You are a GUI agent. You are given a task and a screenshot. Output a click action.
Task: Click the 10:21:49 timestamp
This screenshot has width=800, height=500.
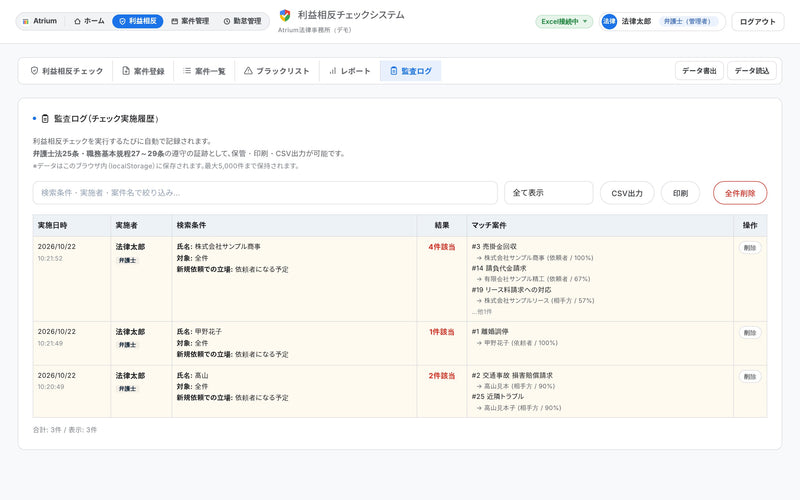(x=50, y=343)
